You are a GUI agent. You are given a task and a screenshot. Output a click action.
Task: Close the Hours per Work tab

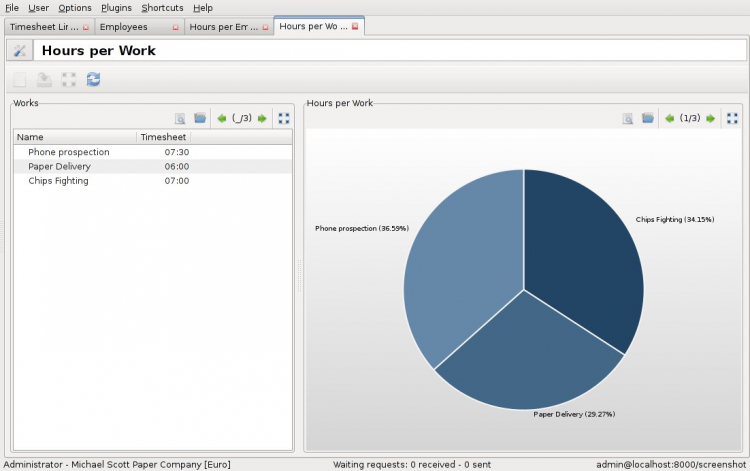click(355, 26)
